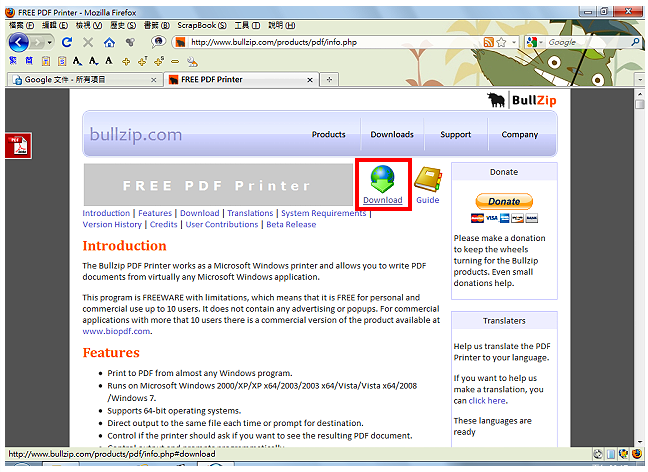Open the Company navigation item

pyautogui.click(x=519, y=134)
